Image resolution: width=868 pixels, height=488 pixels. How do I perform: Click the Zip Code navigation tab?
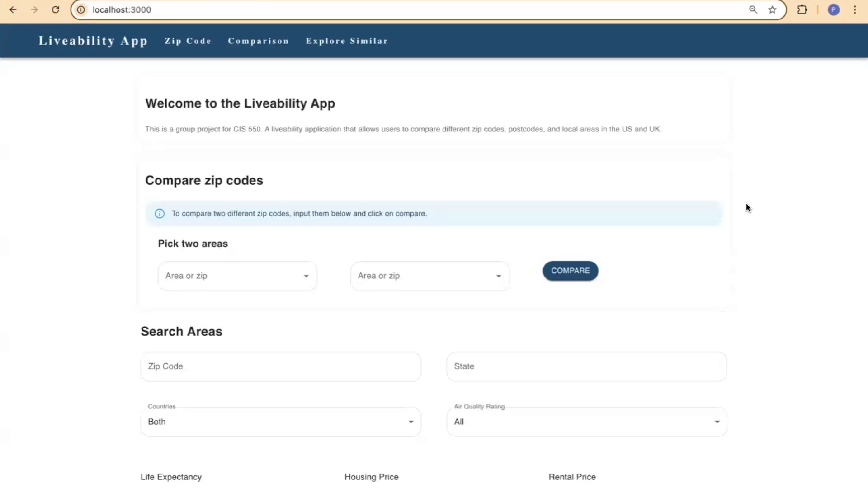(x=188, y=41)
